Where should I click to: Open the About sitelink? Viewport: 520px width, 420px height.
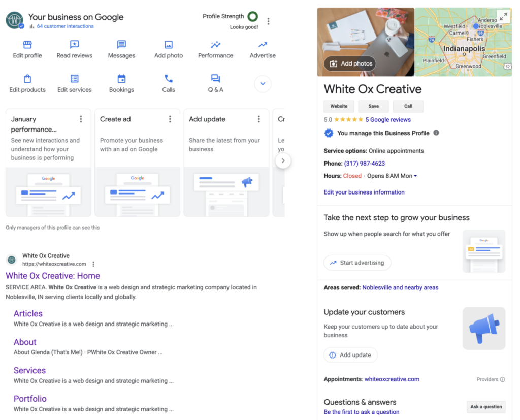coord(25,342)
